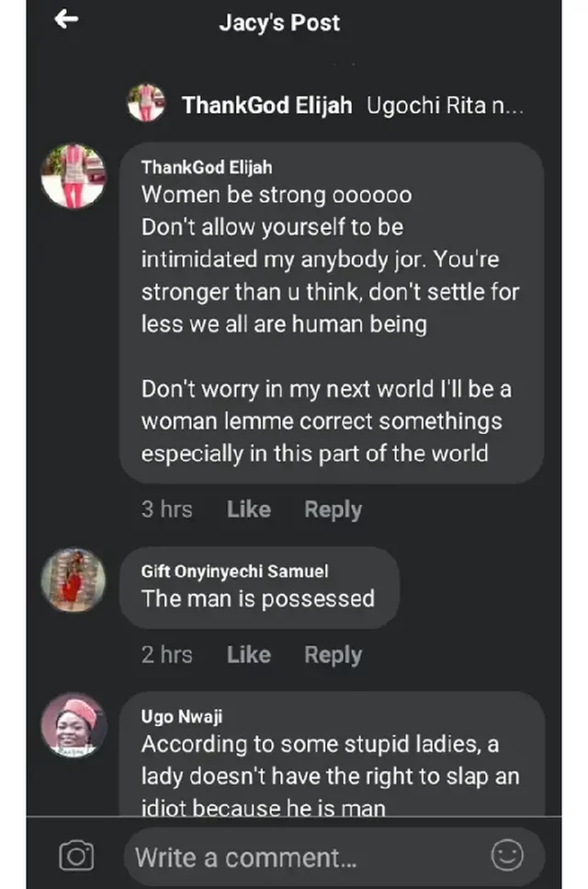Like ThankGod Elijah's comment
Viewport: 588px width, 889px height.
point(249,509)
